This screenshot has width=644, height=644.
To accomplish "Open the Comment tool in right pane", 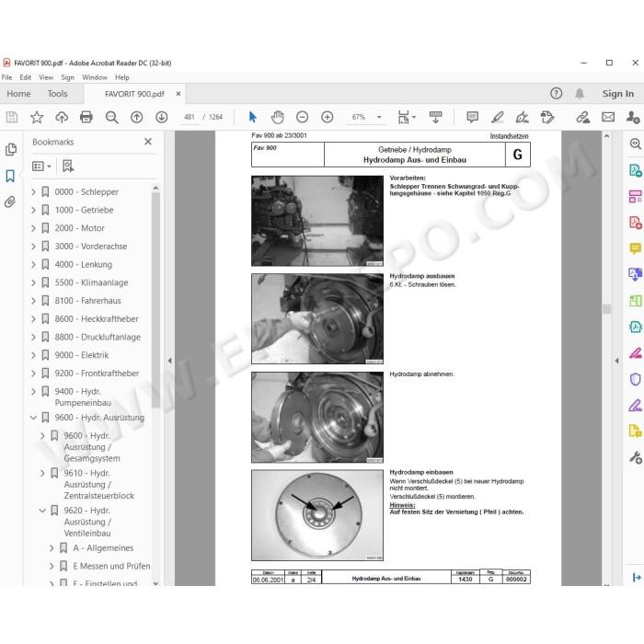I will click(x=636, y=248).
